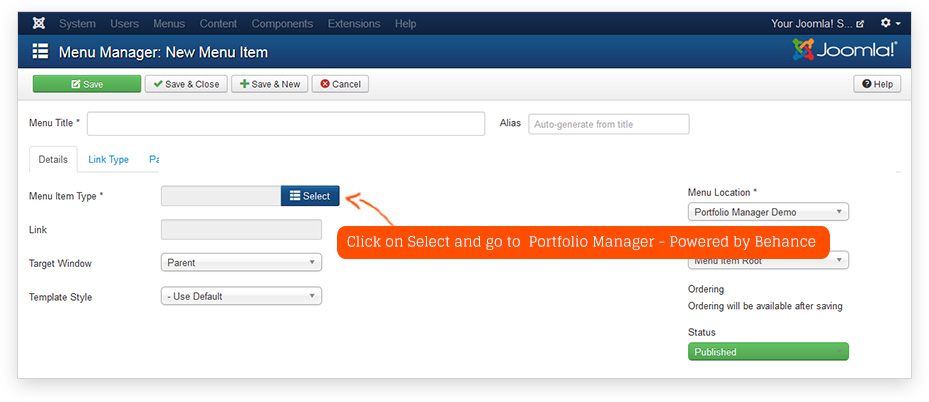Click Save & New button

(x=269, y=84)
